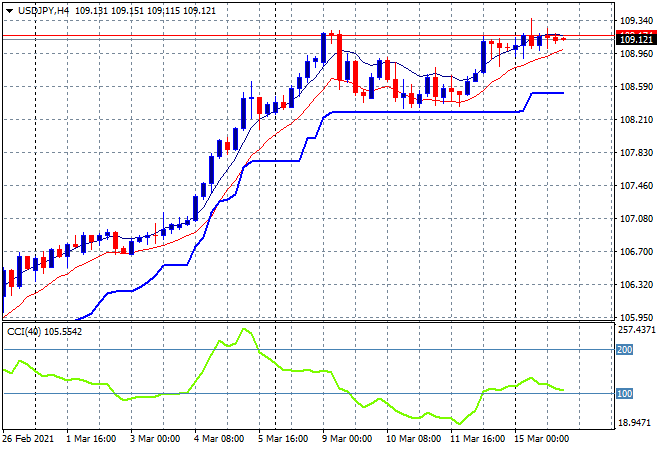This screenshot has width=660, height=450.
Task: Select the 109.340 price scale label
Action: [x=637, y=21]
